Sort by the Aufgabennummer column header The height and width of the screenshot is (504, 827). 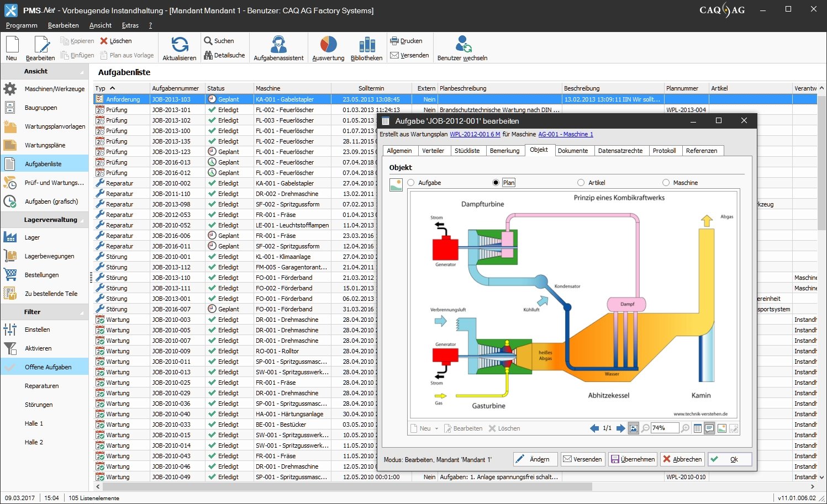[177, 88]
